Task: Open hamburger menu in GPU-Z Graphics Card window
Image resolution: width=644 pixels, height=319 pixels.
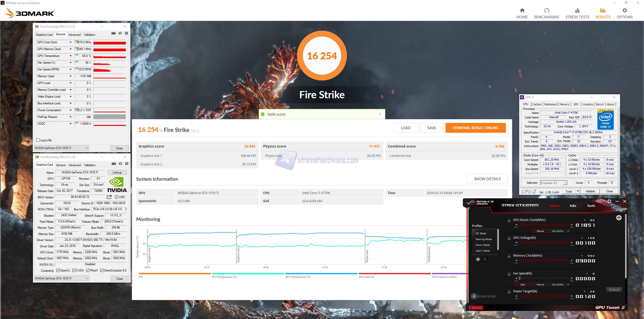Action: point(127,164)
